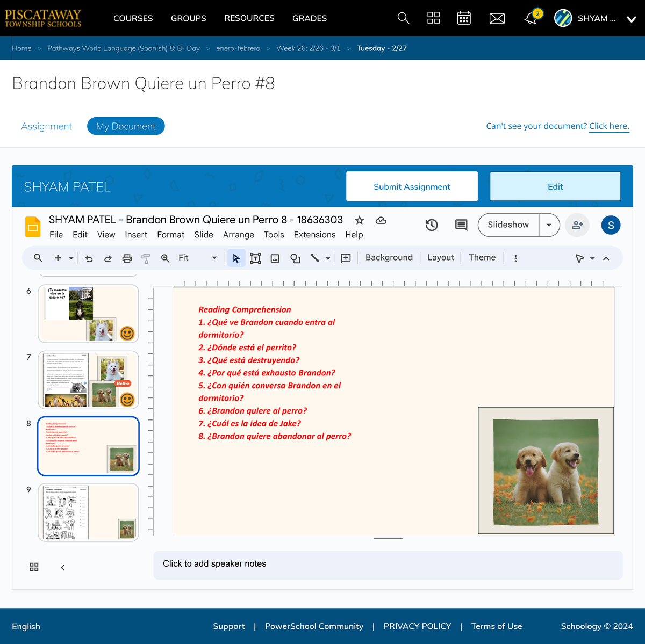Switch to the Select arrow tool
The width and height of the screenshot is (645, 644).
click(236, 258)
